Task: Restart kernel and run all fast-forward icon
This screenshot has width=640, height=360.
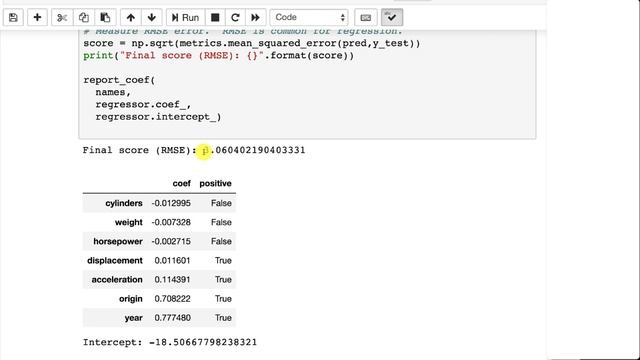Action: [x=256, y=18]
